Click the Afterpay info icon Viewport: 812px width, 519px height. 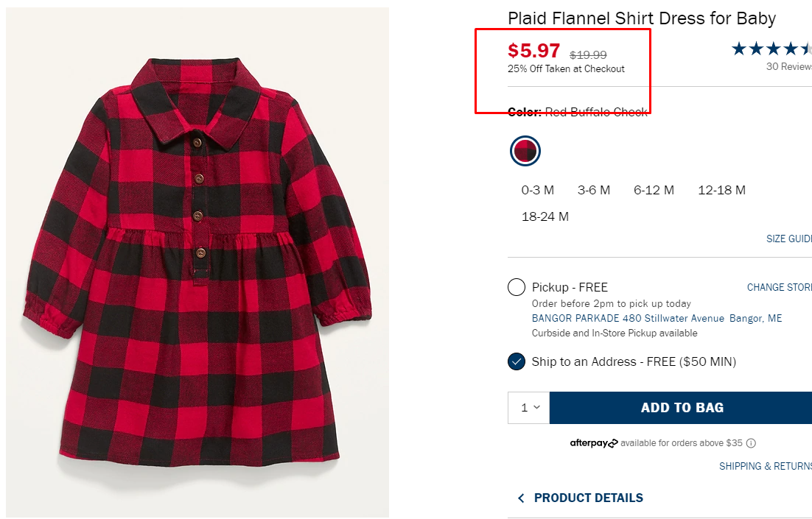pyautogui.click(x=751, y=443)
